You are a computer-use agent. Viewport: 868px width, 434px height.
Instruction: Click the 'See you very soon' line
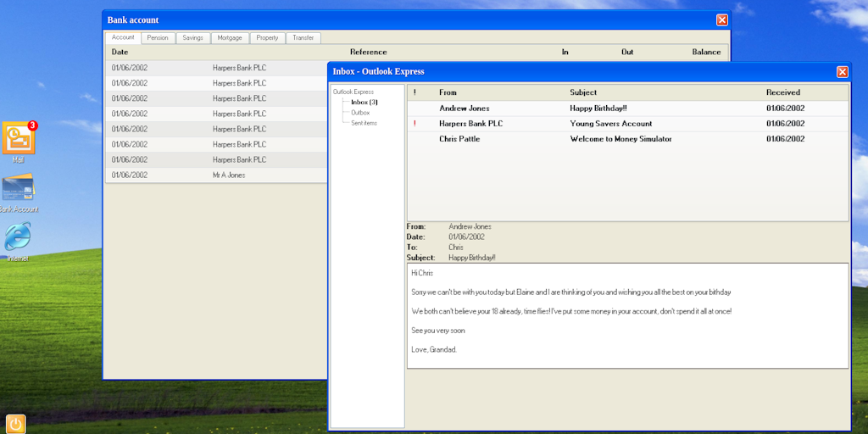438,331
